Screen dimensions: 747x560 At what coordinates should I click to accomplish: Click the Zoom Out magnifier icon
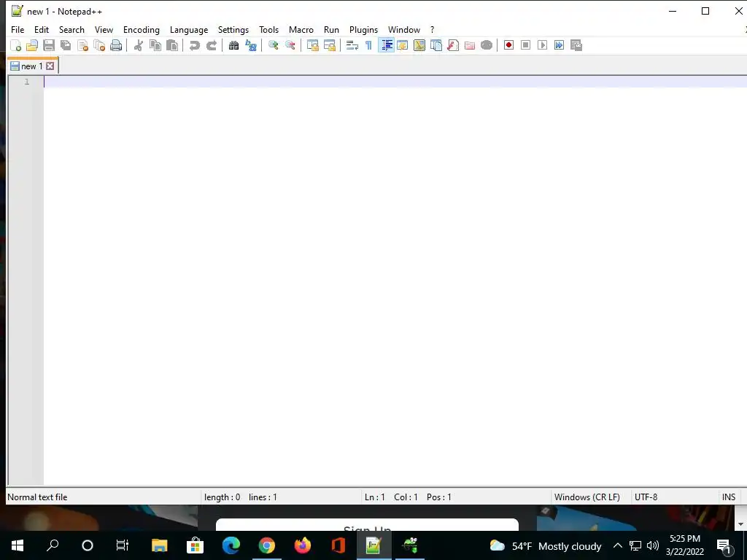coord(290,45)
